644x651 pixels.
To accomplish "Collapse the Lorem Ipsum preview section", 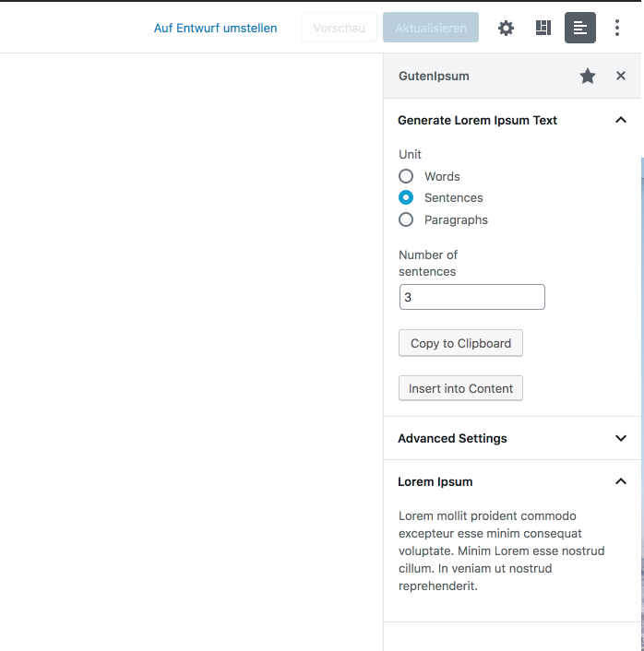I will [x=512, y=481].
